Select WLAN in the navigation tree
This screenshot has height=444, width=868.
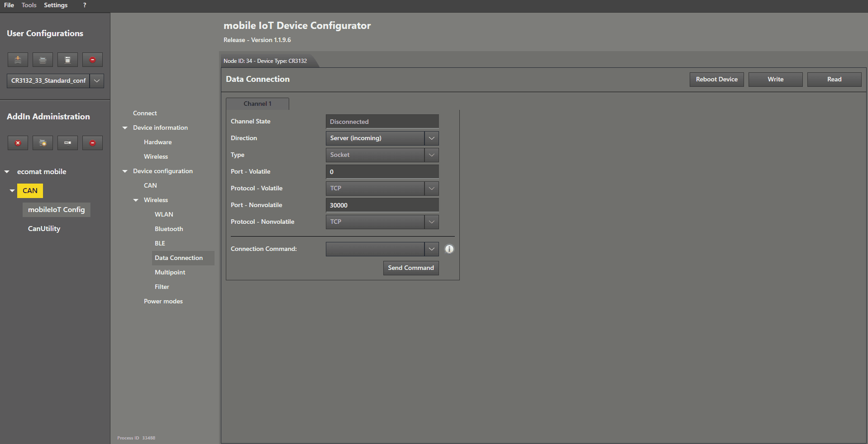tap(164, 214)
